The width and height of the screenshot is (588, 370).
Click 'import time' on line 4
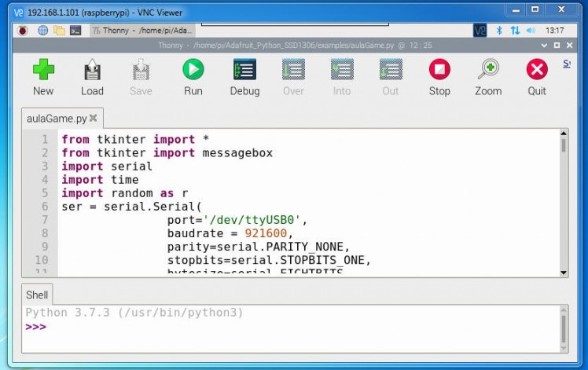pyautogui.click(x=100, y=180)
